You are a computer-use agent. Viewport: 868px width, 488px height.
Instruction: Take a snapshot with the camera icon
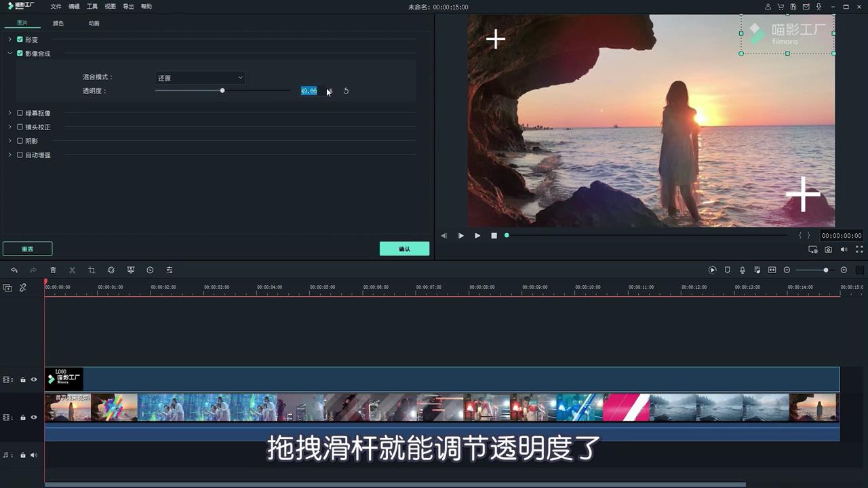pyautogui.click(x=828, y=249)
